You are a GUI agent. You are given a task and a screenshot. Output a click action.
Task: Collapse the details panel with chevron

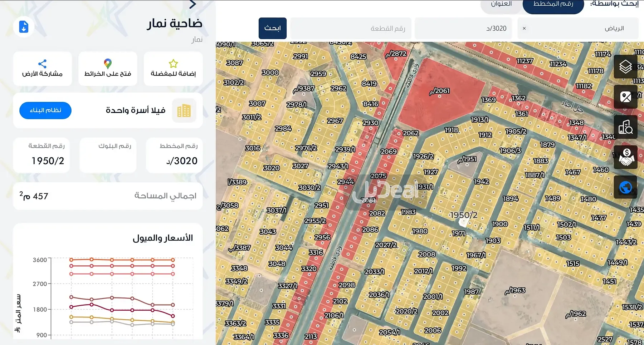[193, 4]
